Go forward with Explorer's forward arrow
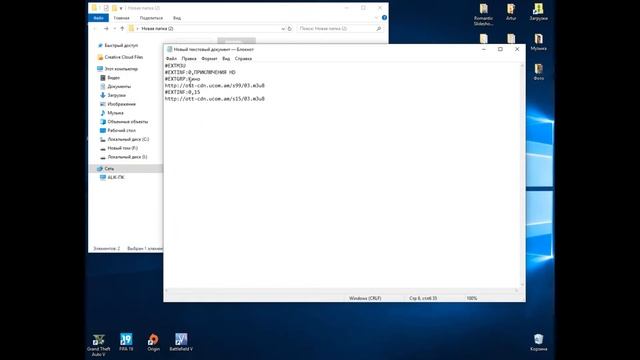The width and height of the screenshot is (640, 360). tap(106, 29)
